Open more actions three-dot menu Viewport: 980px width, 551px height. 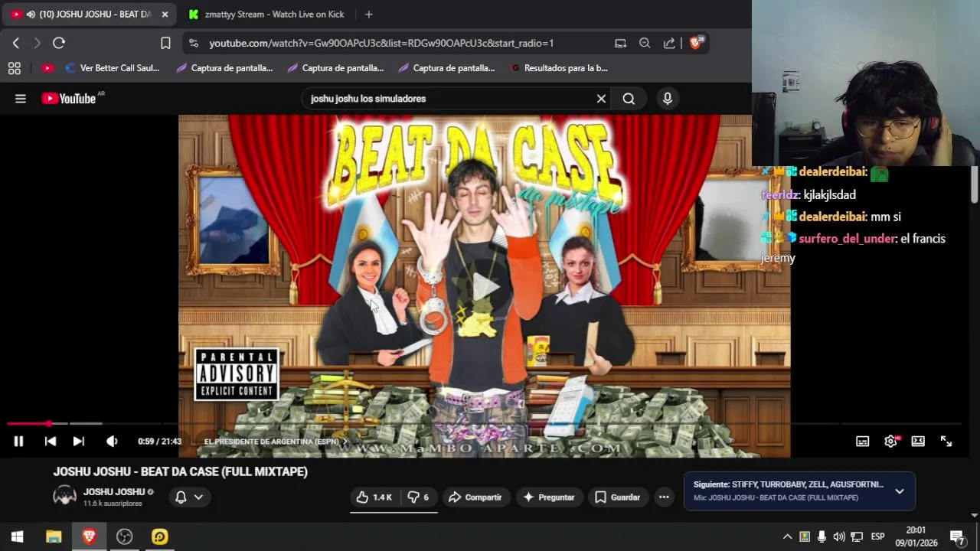pos(664,497)
